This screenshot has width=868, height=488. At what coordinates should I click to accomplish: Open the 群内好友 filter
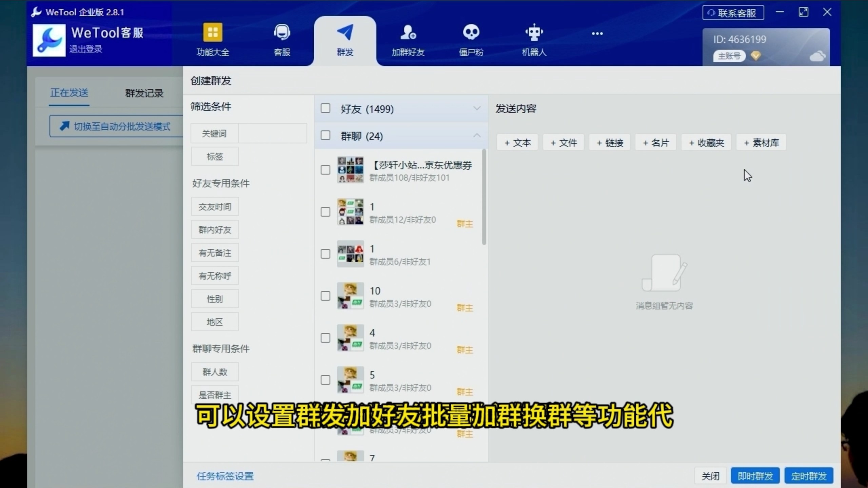coord(215,230)
